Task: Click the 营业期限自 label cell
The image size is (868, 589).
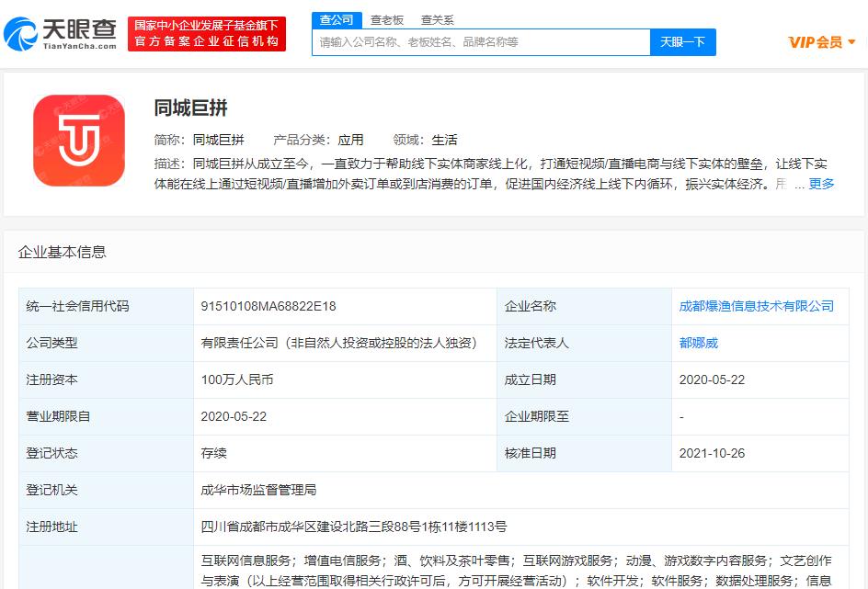Action: pos(107,416)
